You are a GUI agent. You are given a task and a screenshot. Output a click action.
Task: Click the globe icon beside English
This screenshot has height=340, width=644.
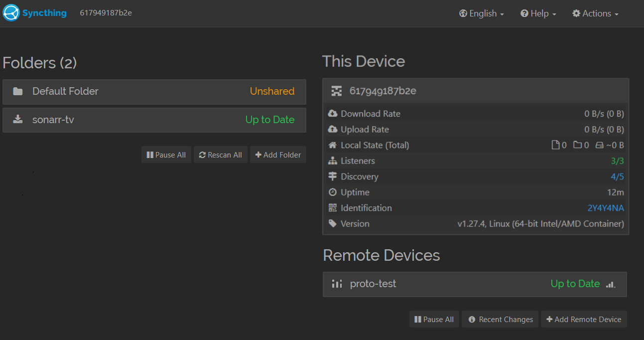463,13
